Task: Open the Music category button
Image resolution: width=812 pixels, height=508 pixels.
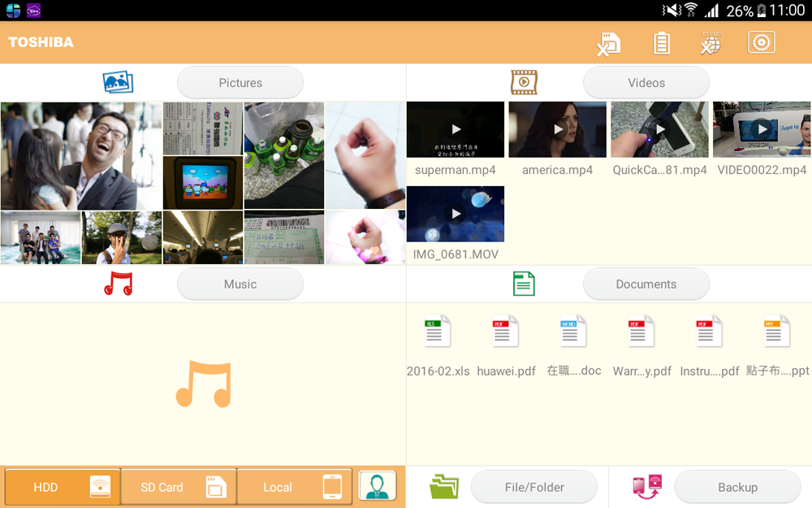Action: pyautogui.click(x=240, y=284)
